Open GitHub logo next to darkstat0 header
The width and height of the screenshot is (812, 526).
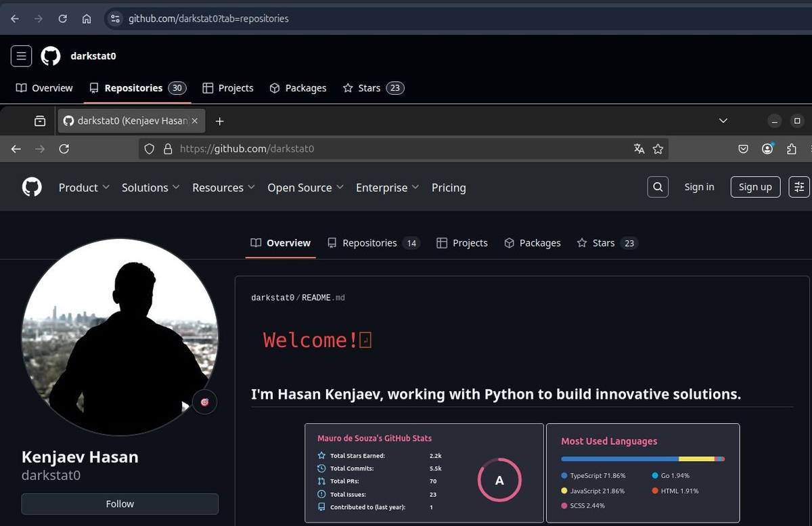[x=51, y=56]
